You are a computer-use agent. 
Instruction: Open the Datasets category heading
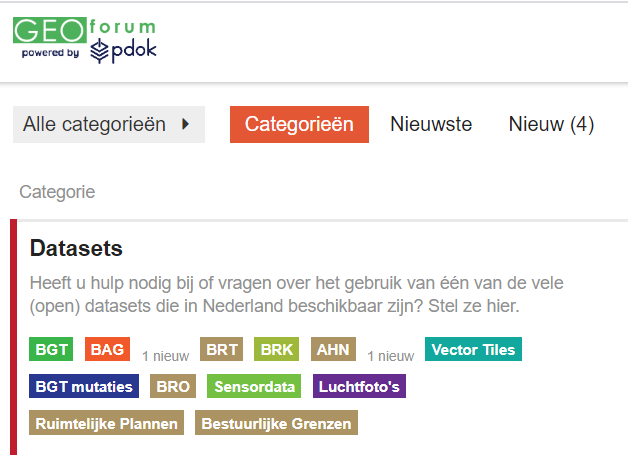coord(76,247)
